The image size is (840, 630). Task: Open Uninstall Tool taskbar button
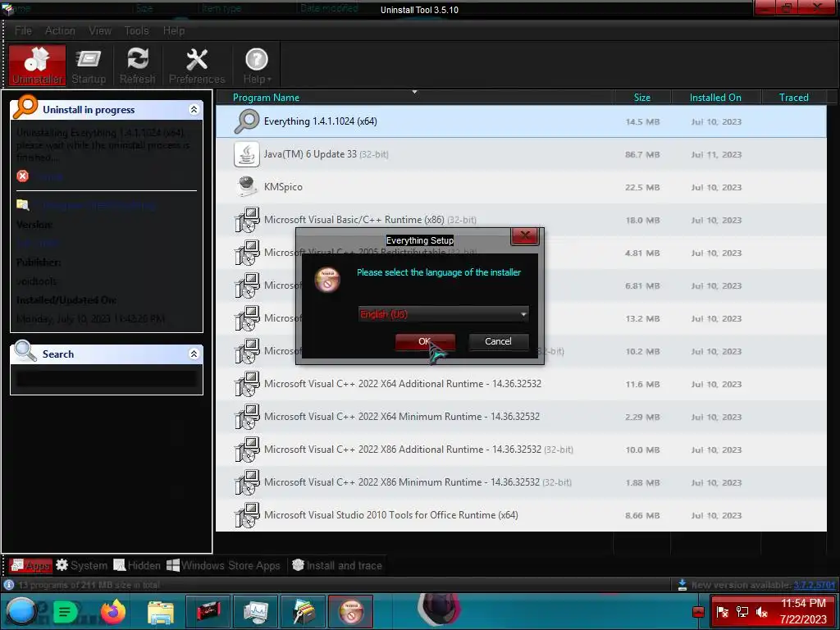304,611
